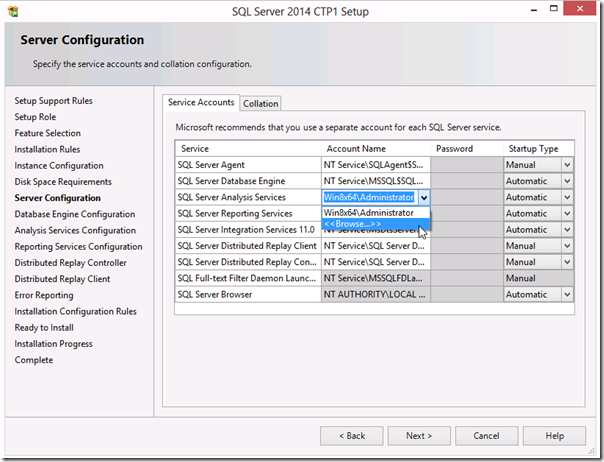The width and height of the screenshot is (604, 462).
Task: Click Ready to Install step in sidebar
Action: [x=44, y=328]
